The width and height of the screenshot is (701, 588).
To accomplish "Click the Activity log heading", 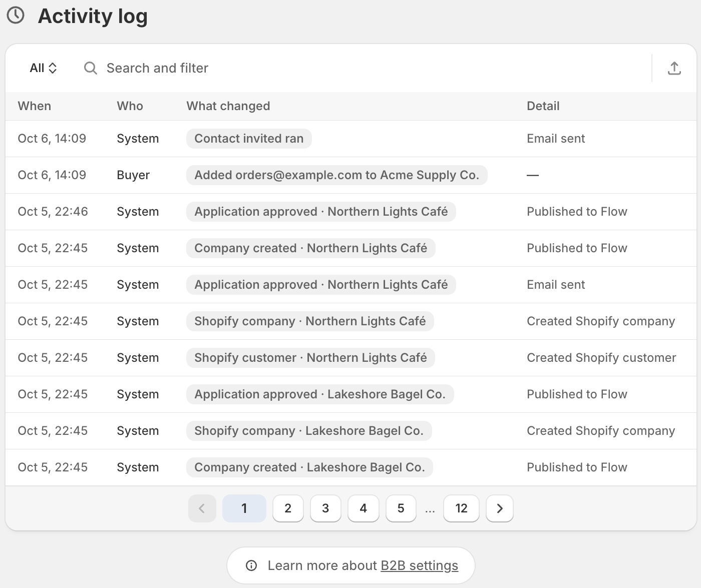I will (x=93, y=16).
